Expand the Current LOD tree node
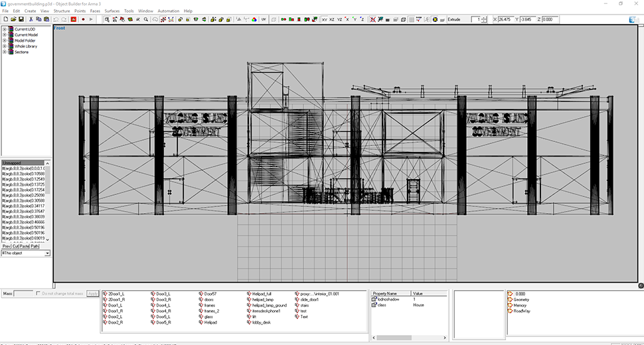The height and width of the screenshot is (345, 644). (5, 29)
